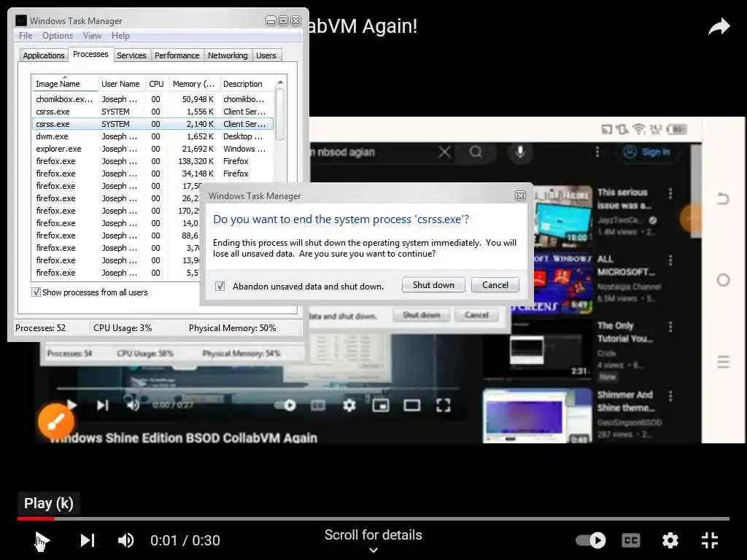Mute the outer player volume
Screen dimensions: 747x560
point(125,540)
